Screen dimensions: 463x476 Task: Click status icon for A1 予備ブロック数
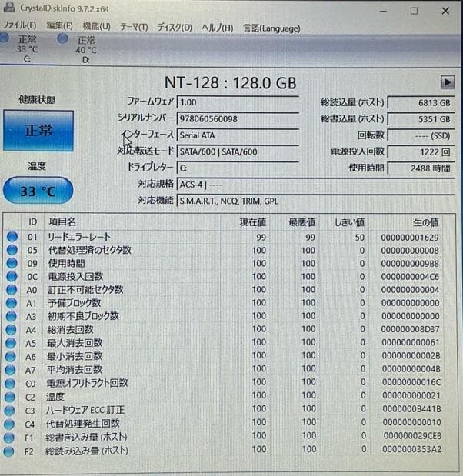pyautogui.click(x=12, y=303)
